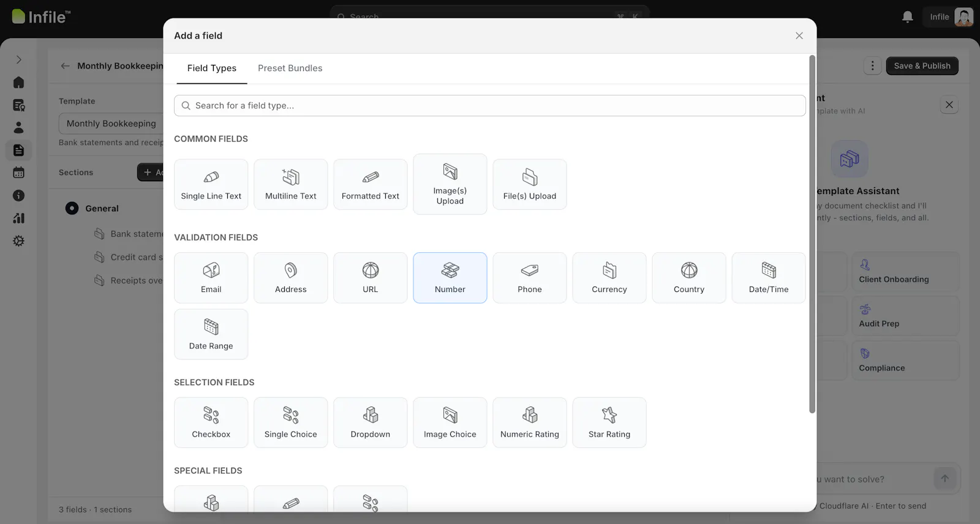
Task: Click the dialog's vertical scrollbar
Action: click(x=812, y=234)
